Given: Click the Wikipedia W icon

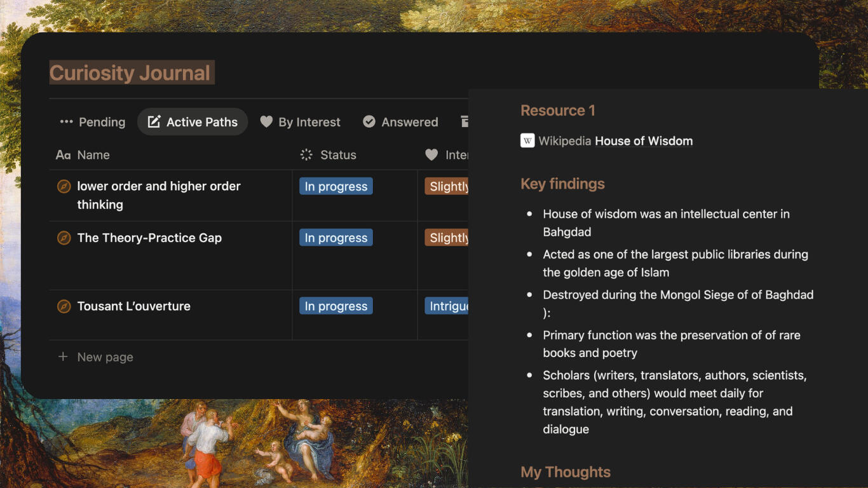Looking at the screenshot, I should click(527, 140).
